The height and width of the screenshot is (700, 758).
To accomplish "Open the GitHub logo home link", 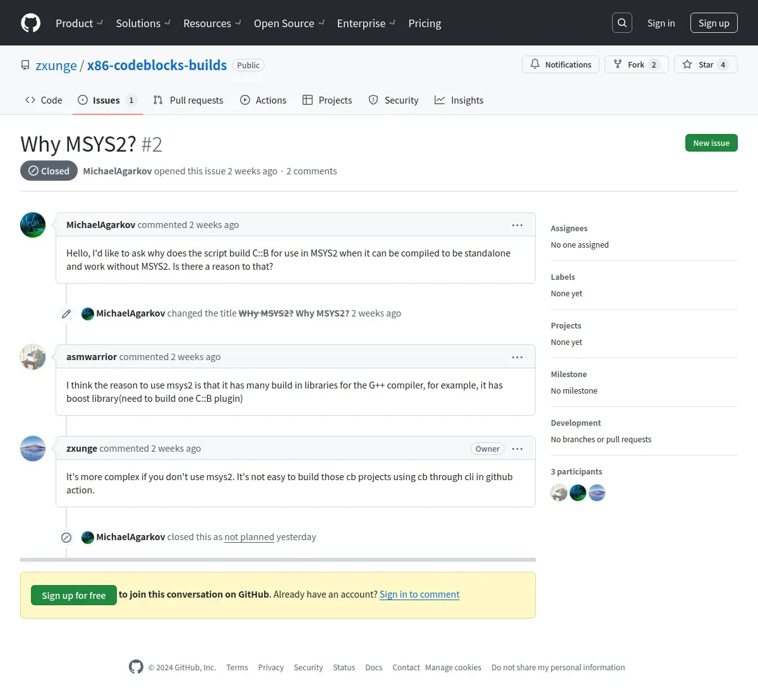I will tap(31, 23).
